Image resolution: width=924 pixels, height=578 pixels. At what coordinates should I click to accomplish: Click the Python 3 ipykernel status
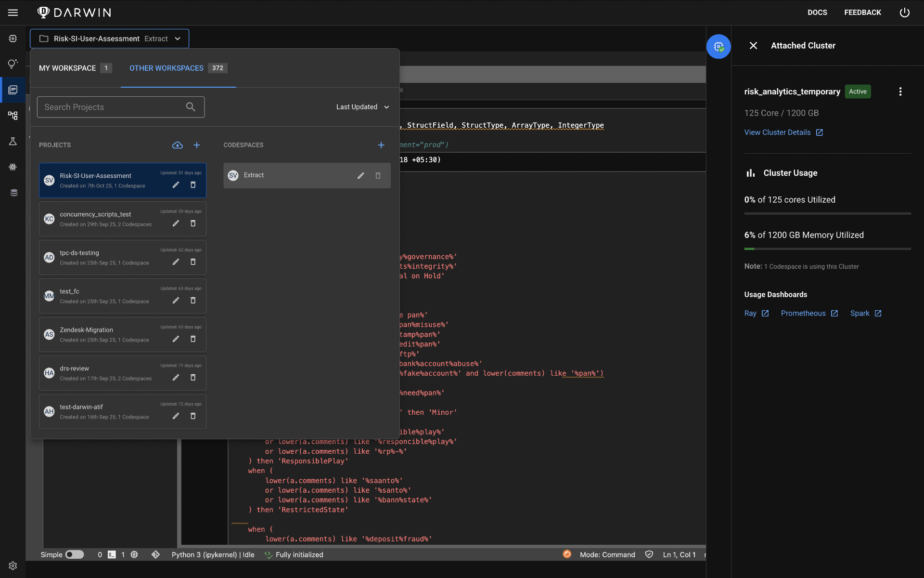click(213, 555)
